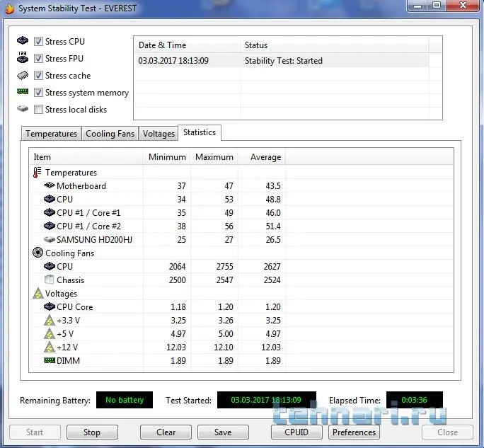This screenshot has height=448, width=484.
Task: Maximize the System Stability Test window
Action: (437, 5)
